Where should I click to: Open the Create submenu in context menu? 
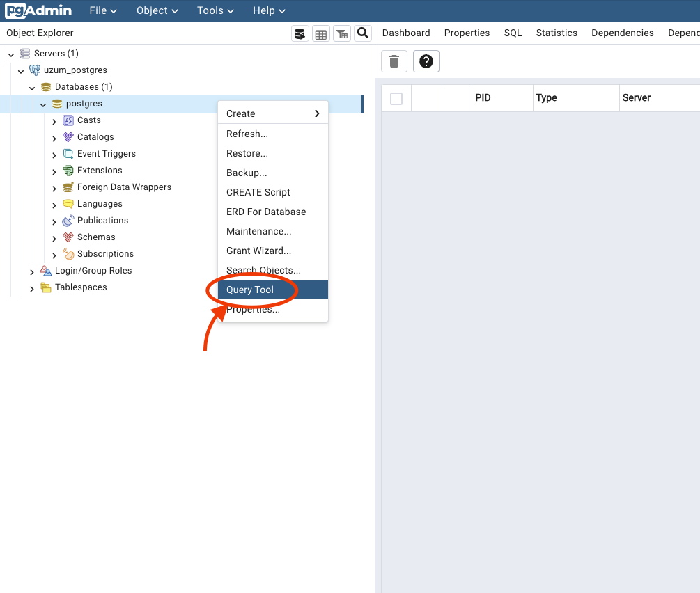tap(272, 113)
